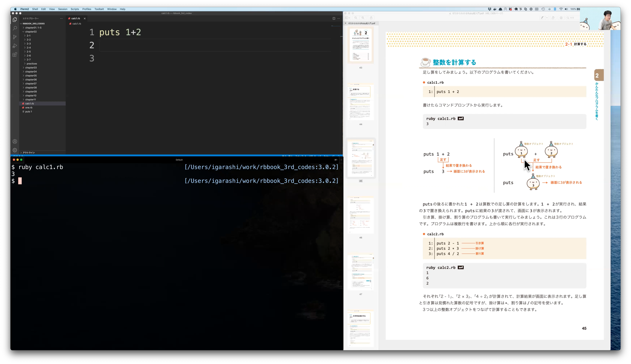
Task: Open the Source Control view in VS Code
Action: (x=15, y=37)
